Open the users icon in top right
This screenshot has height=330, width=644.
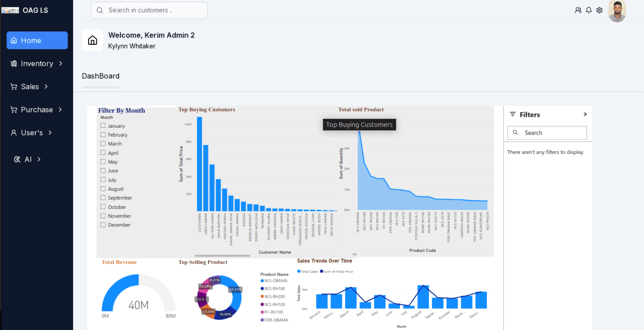coord(578,10)
